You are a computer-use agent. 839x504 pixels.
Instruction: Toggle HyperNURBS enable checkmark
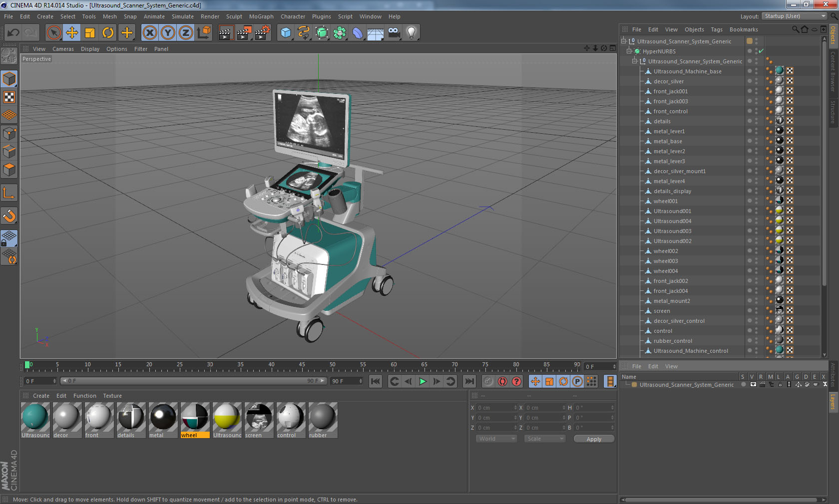[x=761, y=51]
